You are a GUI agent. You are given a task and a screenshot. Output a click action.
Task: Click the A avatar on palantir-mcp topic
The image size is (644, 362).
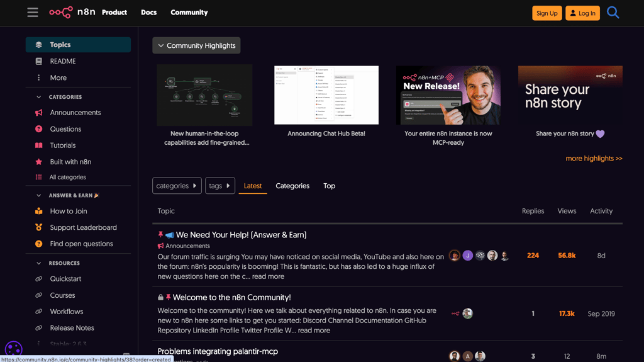tap(467, 356)
